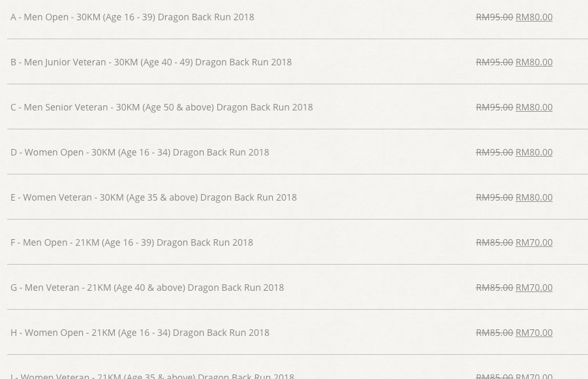Click struck-through RM95.00 on category A row
This screenshot has height=379, width=588.
494,17
